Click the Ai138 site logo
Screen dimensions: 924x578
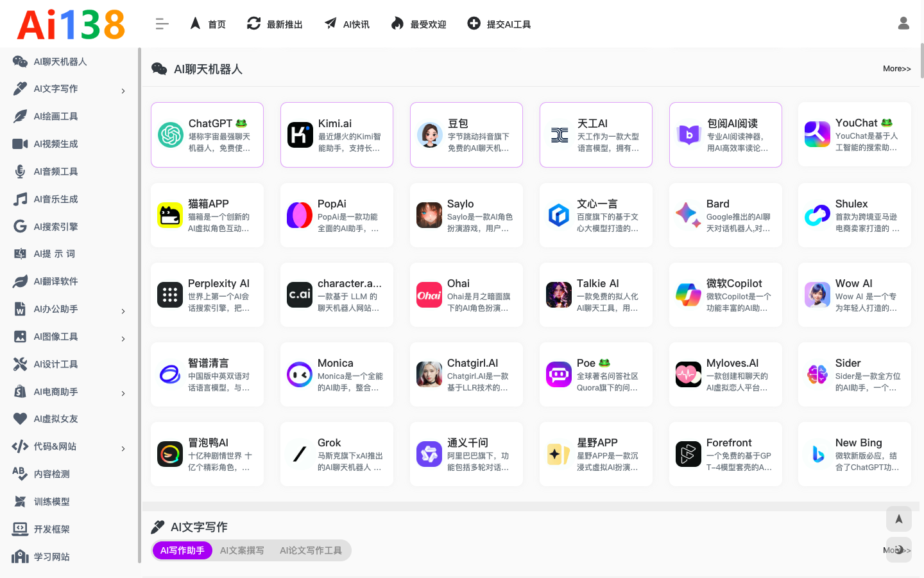[x=71, y=24]
